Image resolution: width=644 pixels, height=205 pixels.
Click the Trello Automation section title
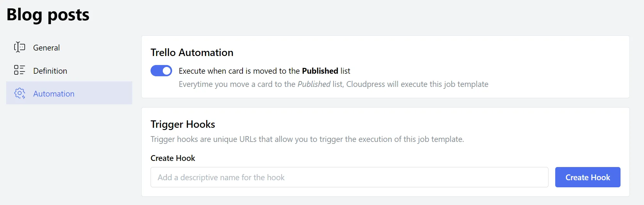click(x=192, y=52)
